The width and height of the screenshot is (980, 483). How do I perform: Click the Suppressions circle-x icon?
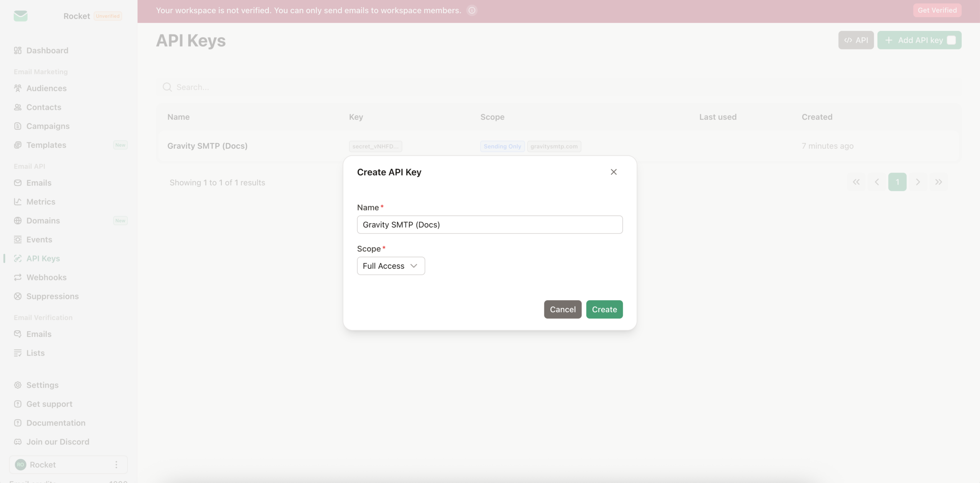pyautogui.click(x=18, y=296)
